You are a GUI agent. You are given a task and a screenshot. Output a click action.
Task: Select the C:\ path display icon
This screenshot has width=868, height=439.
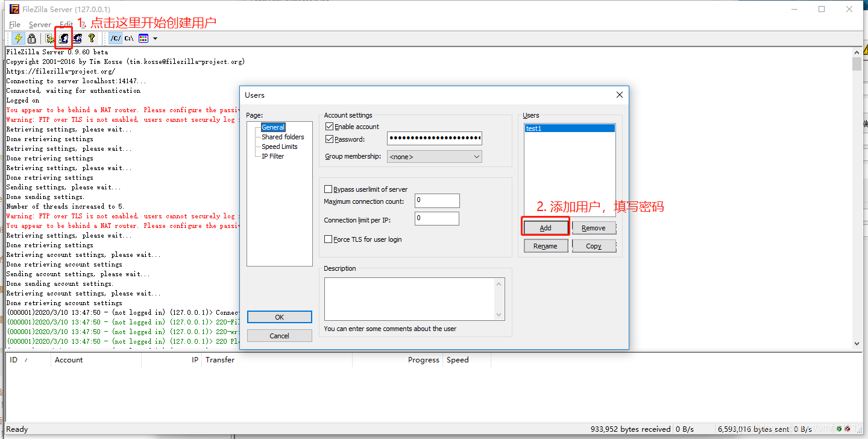point(129,38)
